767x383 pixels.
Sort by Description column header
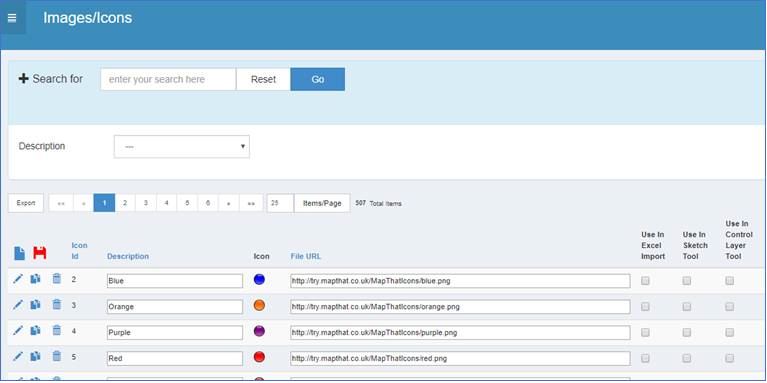(x=128, y=256)
